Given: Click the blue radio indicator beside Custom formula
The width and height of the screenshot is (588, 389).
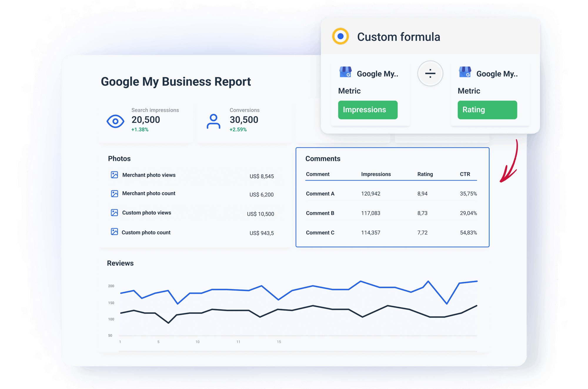Looking at the screenshot, I should 340,36.
